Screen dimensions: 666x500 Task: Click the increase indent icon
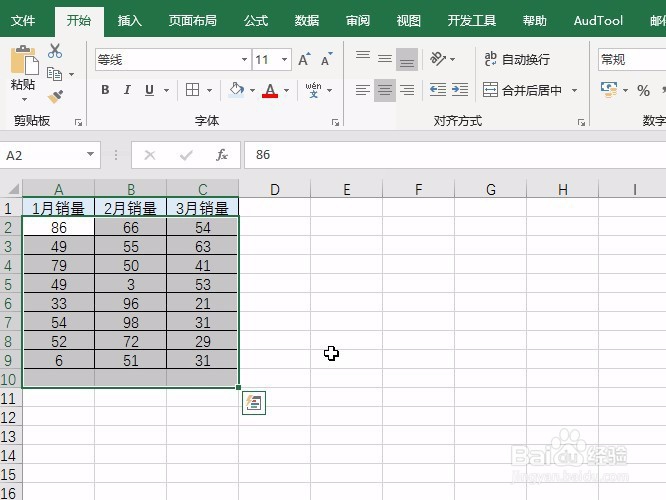pyautogui.click(x=460, y=90)
